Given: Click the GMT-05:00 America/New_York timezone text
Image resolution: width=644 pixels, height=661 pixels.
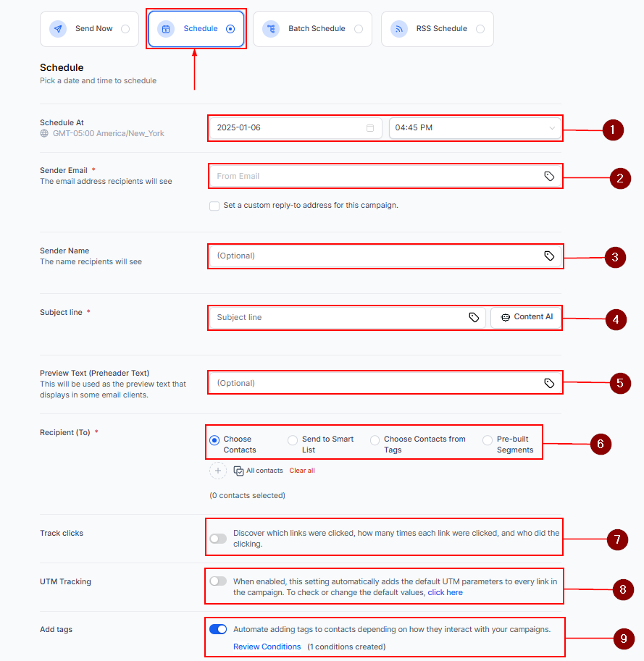Looking at the screenshot, I should coord(109,133).
